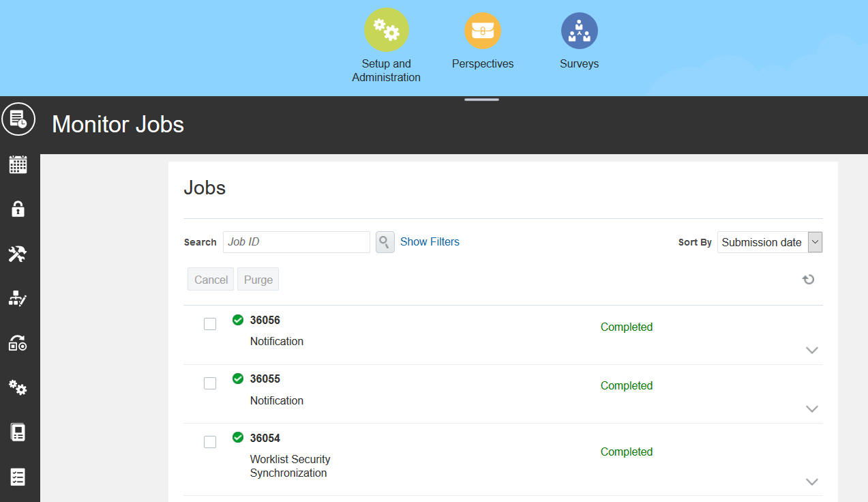Expand the Worklist Security Synchronization job details
The height and width of the screenshot is (502, 868).
(811, 482)
